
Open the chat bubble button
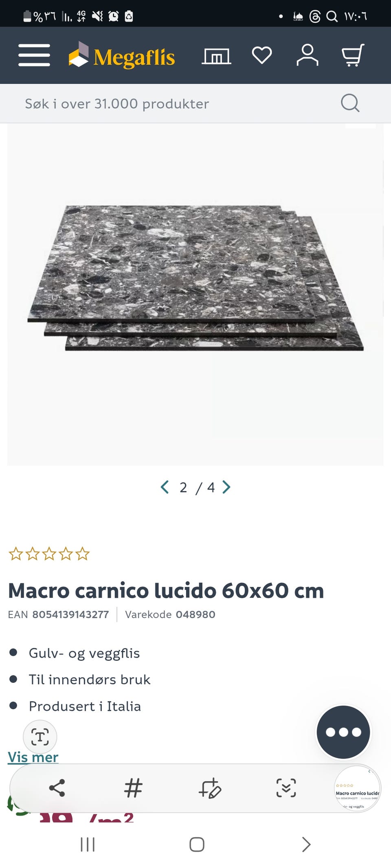click(x=343, y=732)
